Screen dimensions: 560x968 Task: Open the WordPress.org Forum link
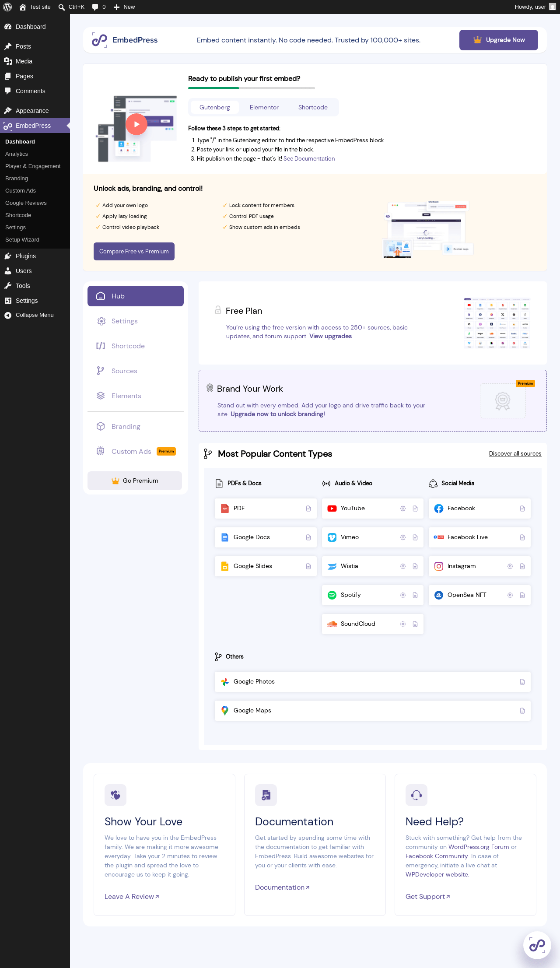(x=479, y=847)
